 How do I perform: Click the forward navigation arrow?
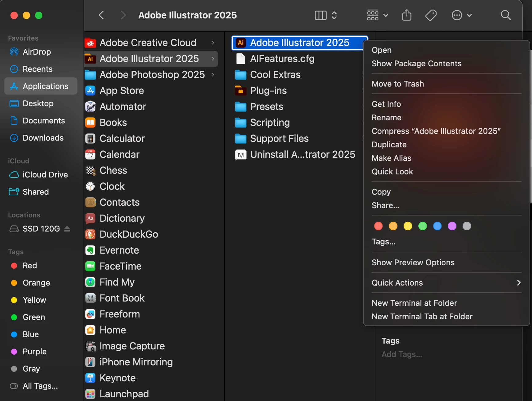[123, 15]
